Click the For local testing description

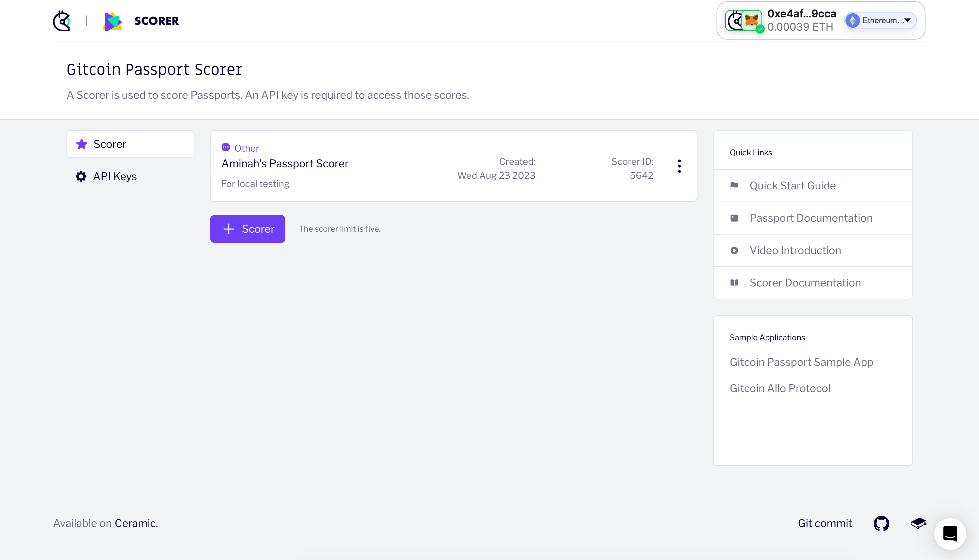click(255, 184)
